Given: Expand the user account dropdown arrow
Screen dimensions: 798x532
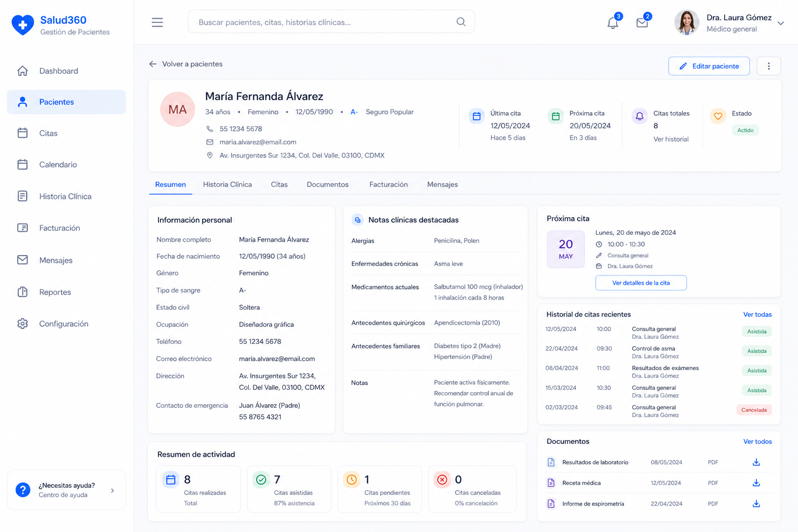Looking at the screenshot, I should coord(780,23).
